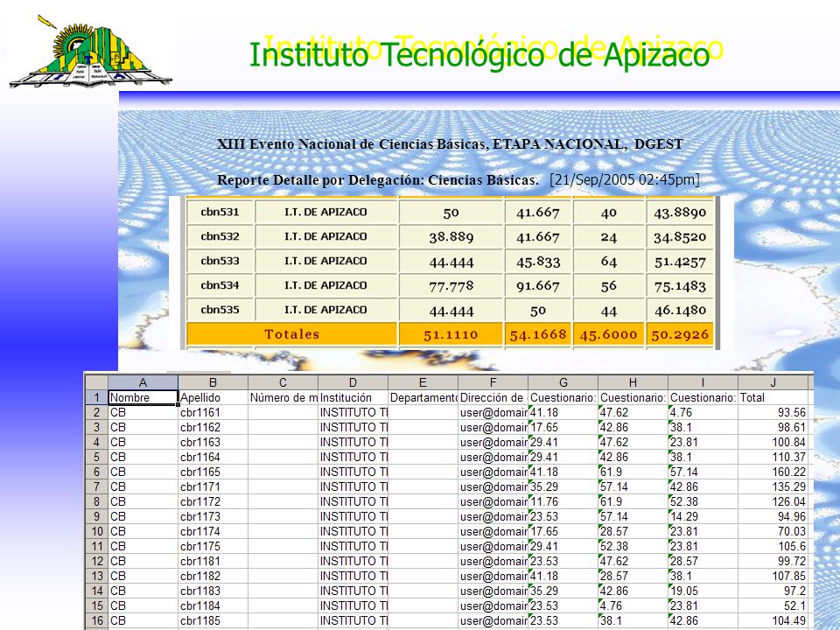The height and width of the screenshot is (630, 840).
Task: Click the 'XIII Evento Nacional de Ciencias Básicas' heading
Action: 352,144
